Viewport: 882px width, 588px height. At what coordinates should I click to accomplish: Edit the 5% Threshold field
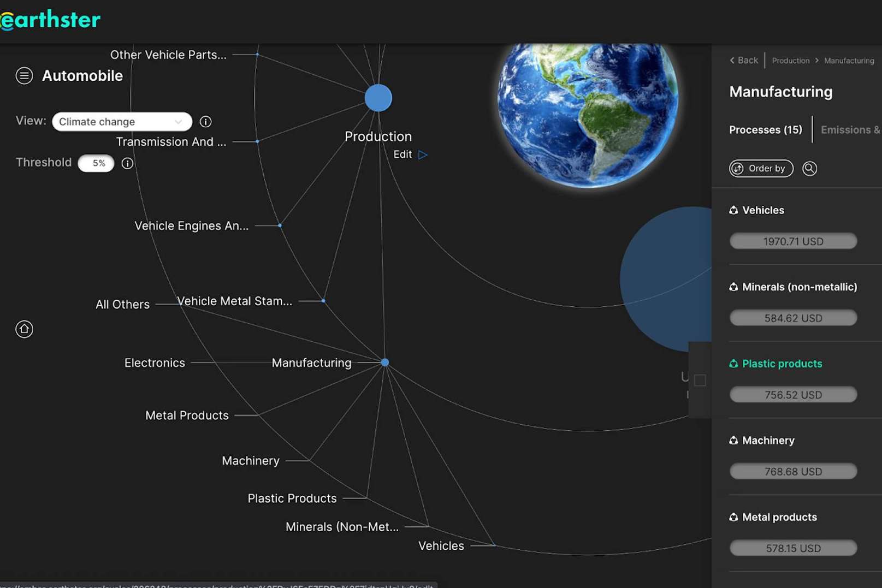click(96, 163)
